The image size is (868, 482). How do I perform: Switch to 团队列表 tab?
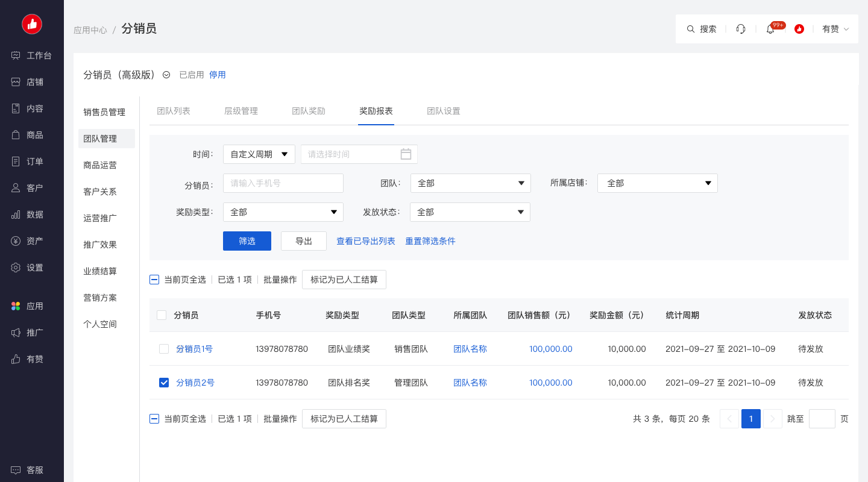[x=174, y=111]
